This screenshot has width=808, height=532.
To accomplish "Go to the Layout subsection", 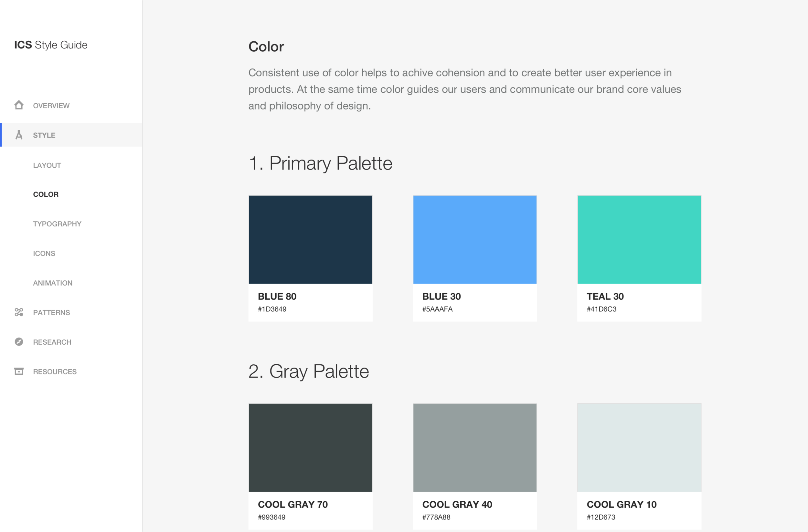I will click(47, 165).
